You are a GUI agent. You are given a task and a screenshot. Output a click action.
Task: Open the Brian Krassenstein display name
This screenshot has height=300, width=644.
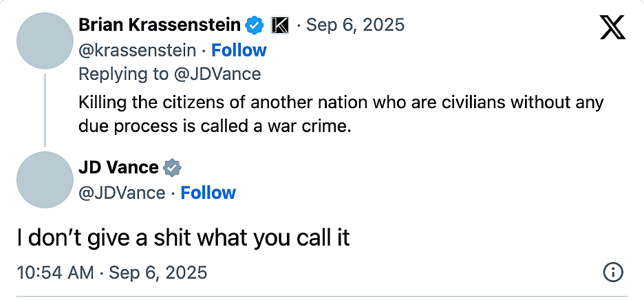pyautogui.click(x=160, y=25)
